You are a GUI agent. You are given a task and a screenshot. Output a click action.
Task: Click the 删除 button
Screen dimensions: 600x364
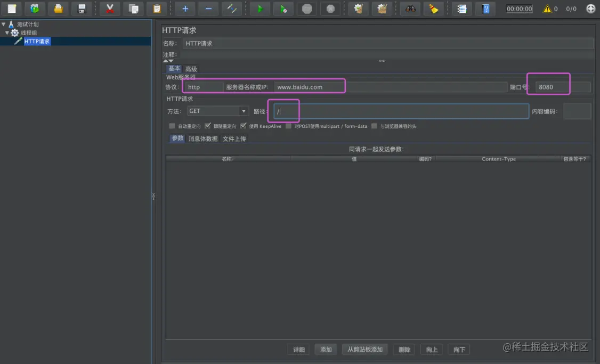coord(404,350)
